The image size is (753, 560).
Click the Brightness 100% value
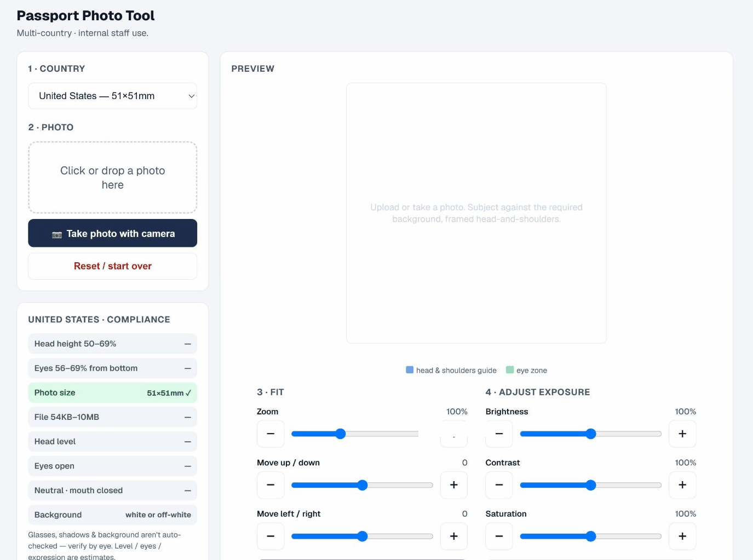point(685,412)
